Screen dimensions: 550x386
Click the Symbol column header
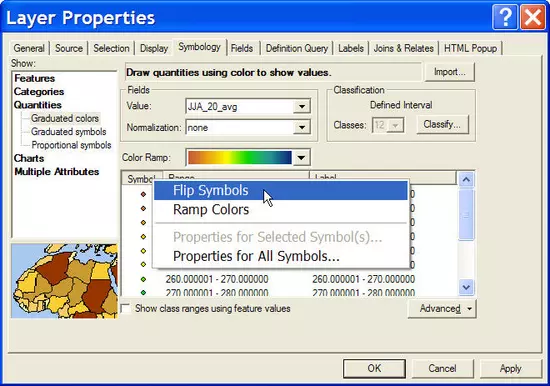coord(142,178)
